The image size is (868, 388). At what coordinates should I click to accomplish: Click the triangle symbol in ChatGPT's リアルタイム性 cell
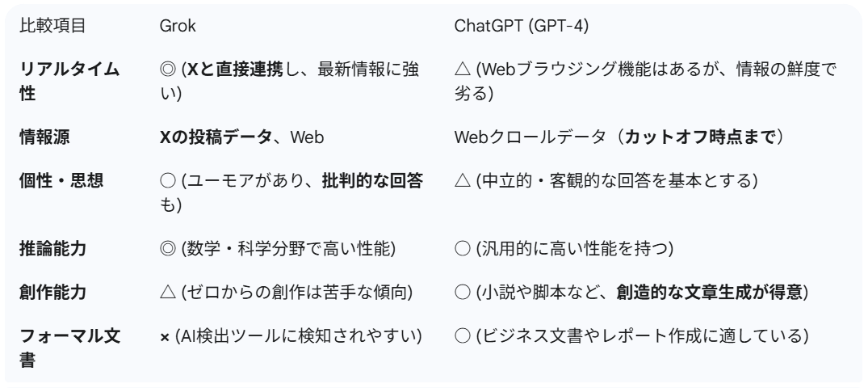[463, 70]
